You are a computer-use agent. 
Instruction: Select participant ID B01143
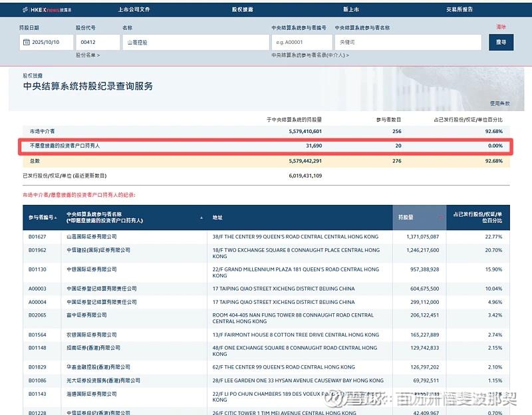coord(37,394)
